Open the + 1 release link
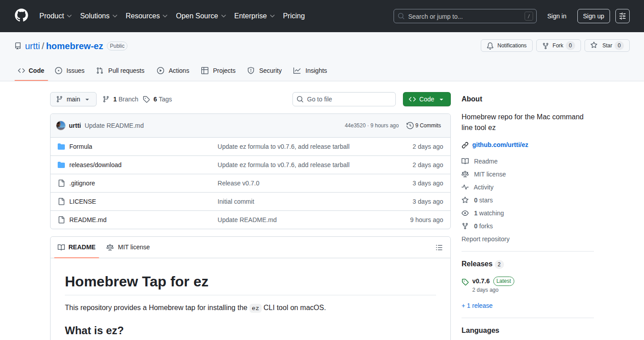The height and width of the screenshot is (340, 644). click(x=477, y=306)
